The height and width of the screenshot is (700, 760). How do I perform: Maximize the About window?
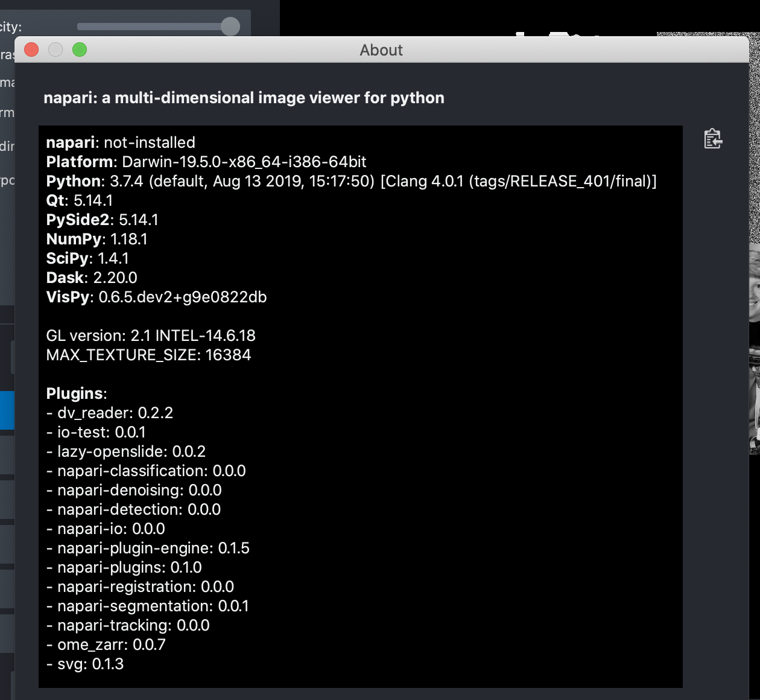point(80,49)
